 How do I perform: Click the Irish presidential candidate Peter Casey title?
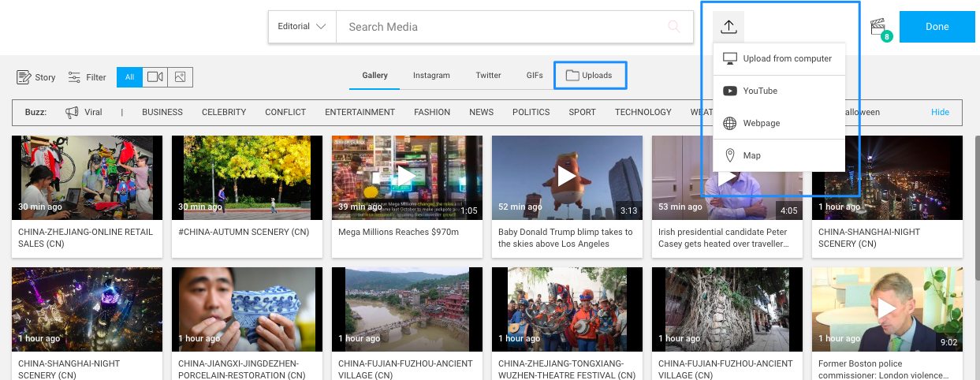725,238
